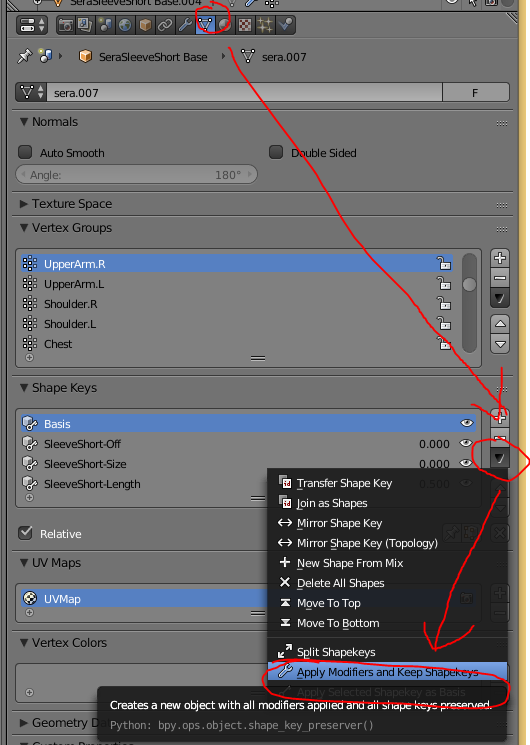530x745 pixels.
Task: Open the Object properties tab (cube icon)
Action: pyautogui.click(x=145, y=25)
